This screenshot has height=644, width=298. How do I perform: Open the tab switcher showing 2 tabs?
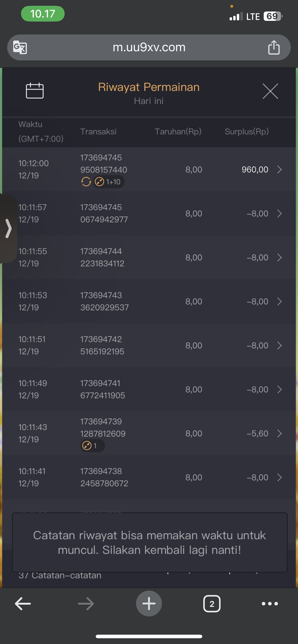[212, 604]
